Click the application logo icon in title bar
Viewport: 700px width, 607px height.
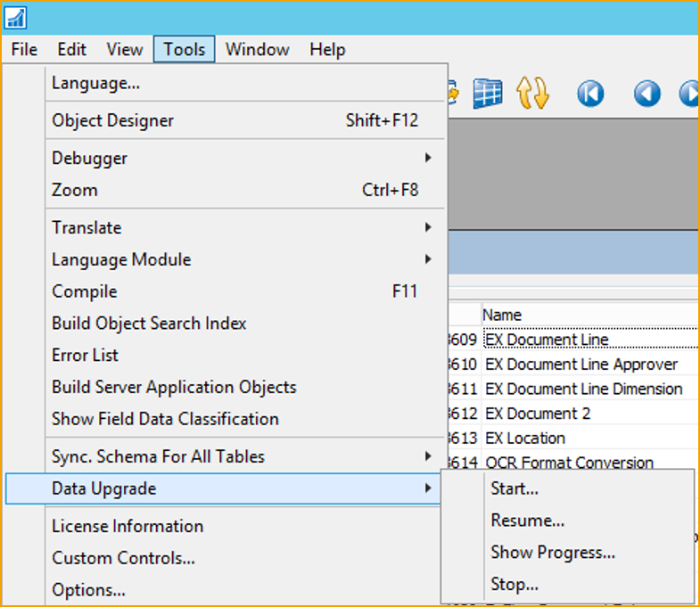16,18
